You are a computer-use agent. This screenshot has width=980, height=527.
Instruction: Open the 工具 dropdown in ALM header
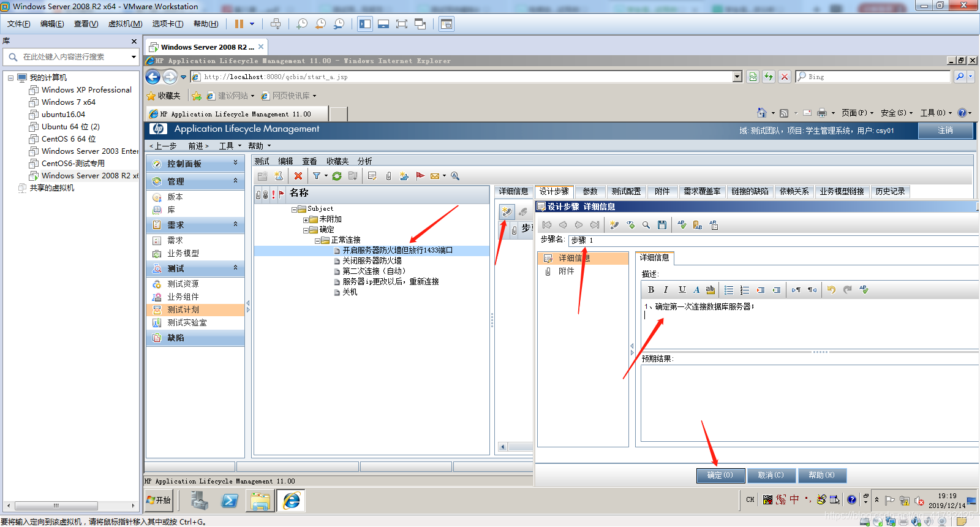click(230, 146)
